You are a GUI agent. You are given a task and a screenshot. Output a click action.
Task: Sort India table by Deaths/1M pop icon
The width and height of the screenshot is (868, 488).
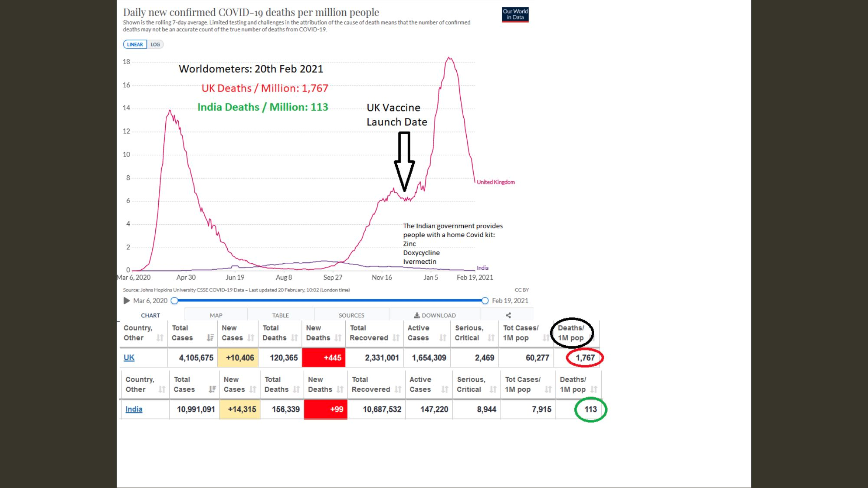pyautogui.click(x=594, y=390)
